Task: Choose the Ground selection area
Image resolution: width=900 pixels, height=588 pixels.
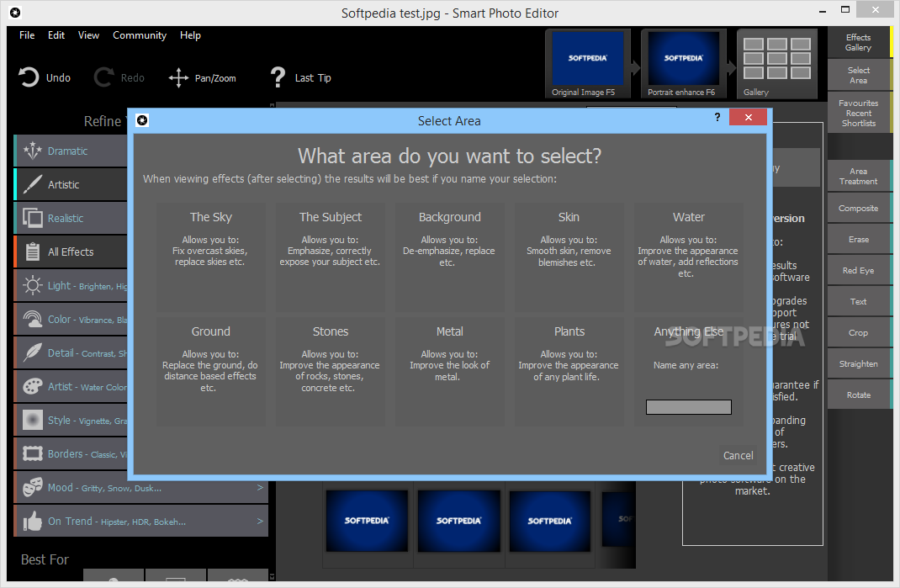Action: [210, 372]
